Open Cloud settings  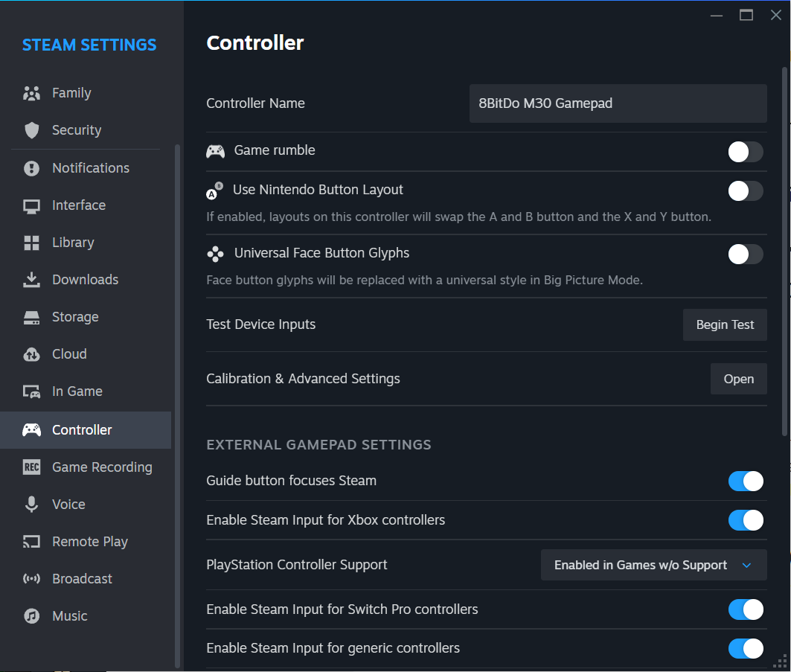(x=86, y=355)
